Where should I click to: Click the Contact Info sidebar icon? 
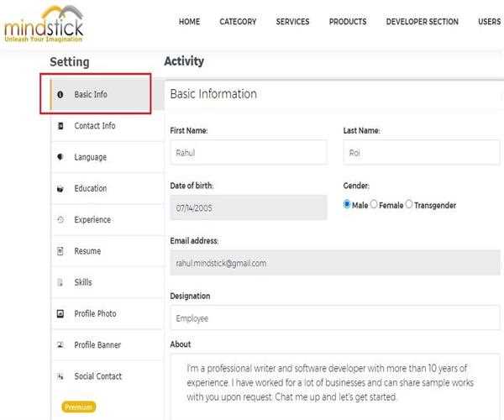(x=60, y=126)
